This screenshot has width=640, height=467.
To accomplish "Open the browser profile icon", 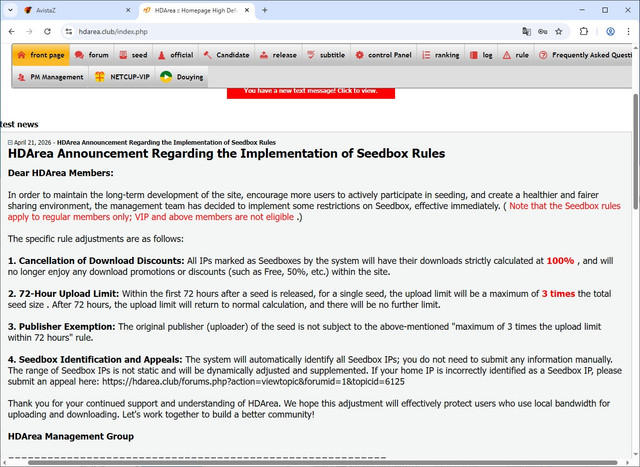I will [x=610, y=31].
